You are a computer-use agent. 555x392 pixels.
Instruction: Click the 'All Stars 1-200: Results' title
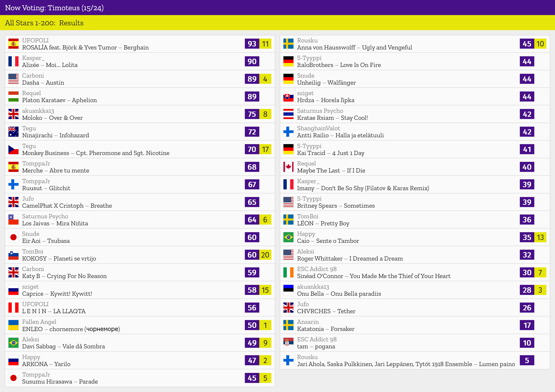44,23
